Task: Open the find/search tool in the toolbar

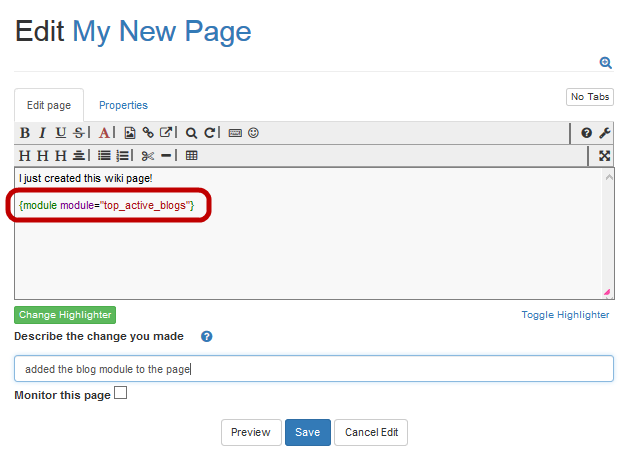Action: point(191,132)
